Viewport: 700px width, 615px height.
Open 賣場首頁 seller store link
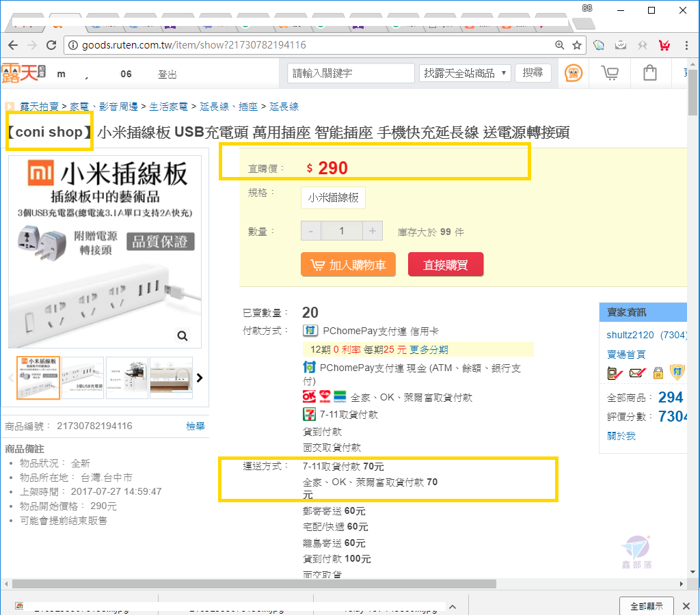(626, 355)
